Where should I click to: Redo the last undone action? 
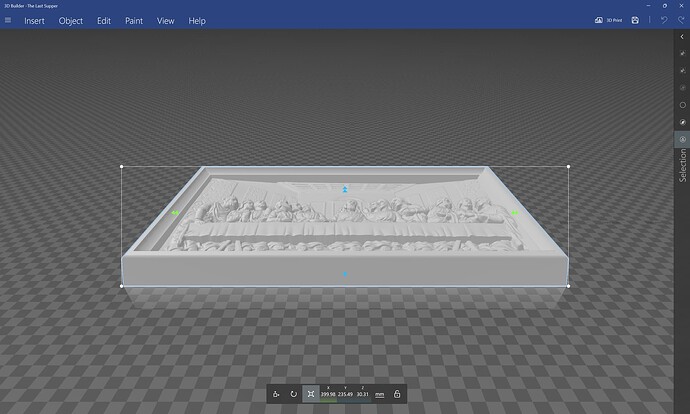(x=681, y=20)
